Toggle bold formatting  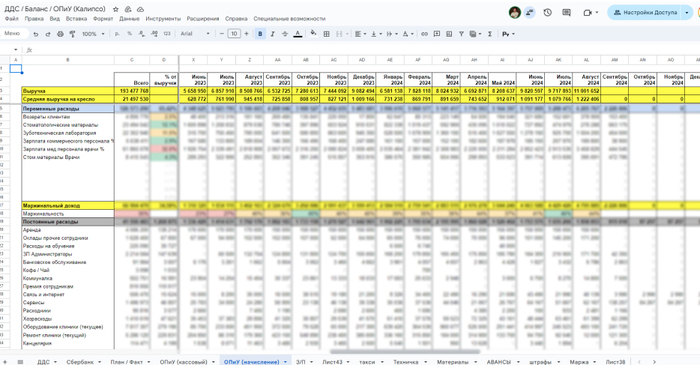[x=260, y=34]
